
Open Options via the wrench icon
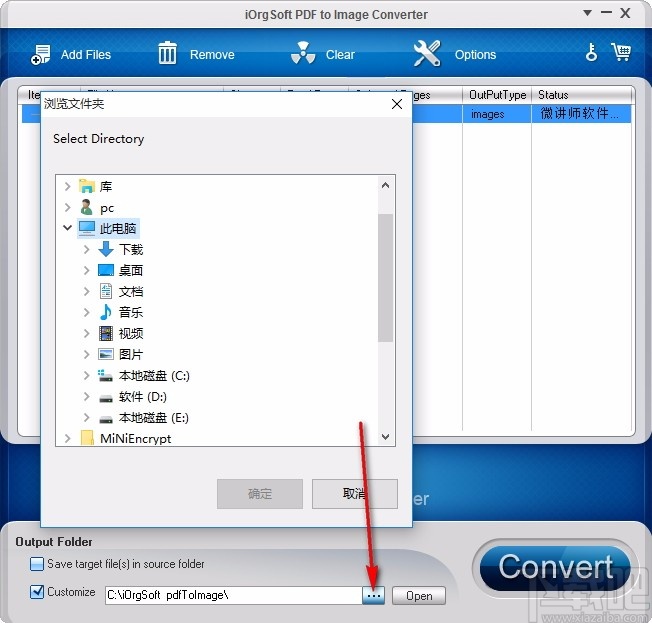(x=427, y=53)
